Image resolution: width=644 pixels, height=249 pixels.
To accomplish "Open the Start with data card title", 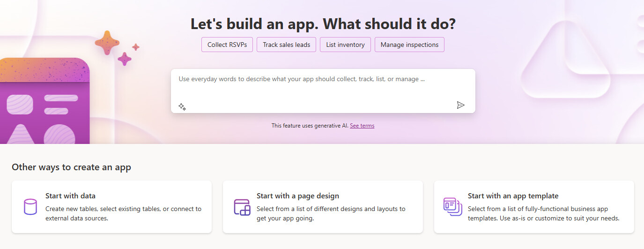I will pyautogui.click(x=70, y=196).
